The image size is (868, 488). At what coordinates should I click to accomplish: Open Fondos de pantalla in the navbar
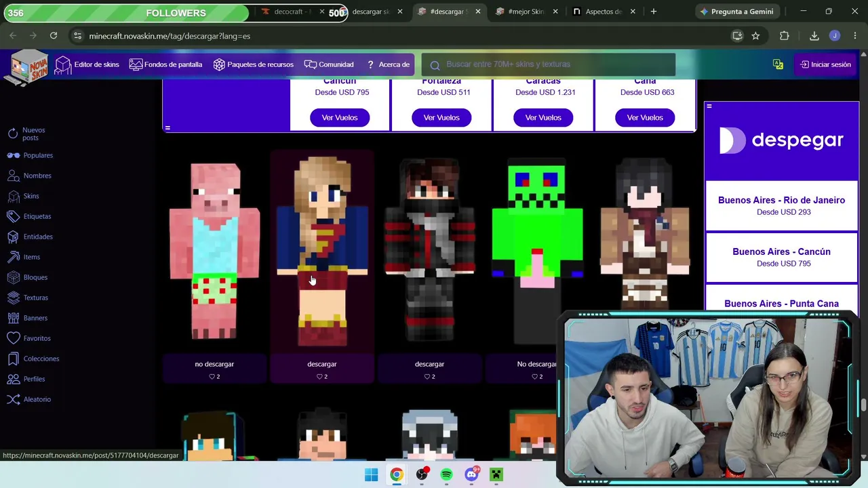pyautogui.click(x=165, y=64)
